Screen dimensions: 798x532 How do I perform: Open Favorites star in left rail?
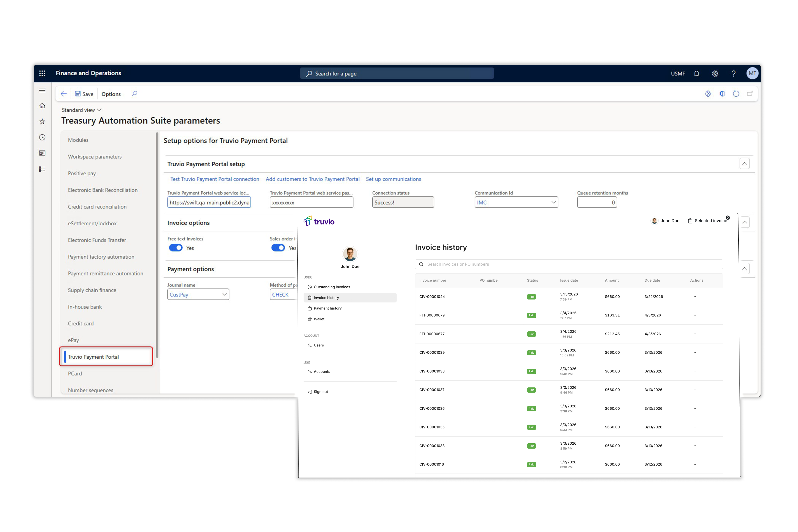(x=42, y=121)
